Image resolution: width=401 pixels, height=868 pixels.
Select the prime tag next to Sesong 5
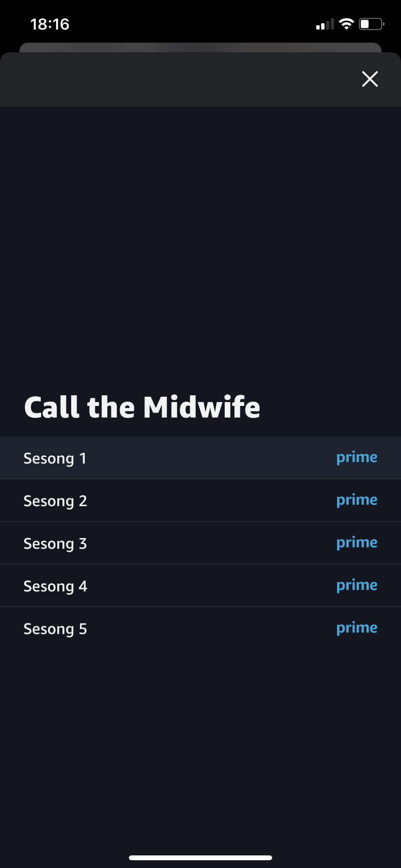point(357,628)
